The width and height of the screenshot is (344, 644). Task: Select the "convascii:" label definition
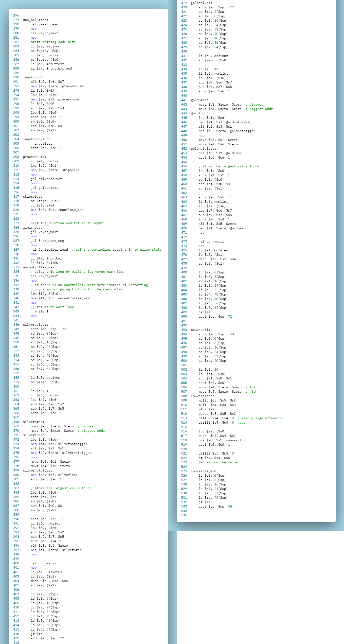(201, 330)
